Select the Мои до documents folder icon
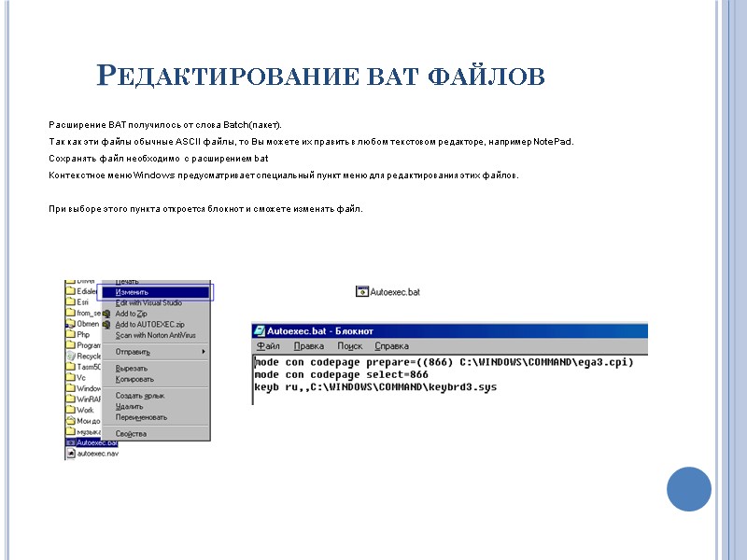 [71, 421]
